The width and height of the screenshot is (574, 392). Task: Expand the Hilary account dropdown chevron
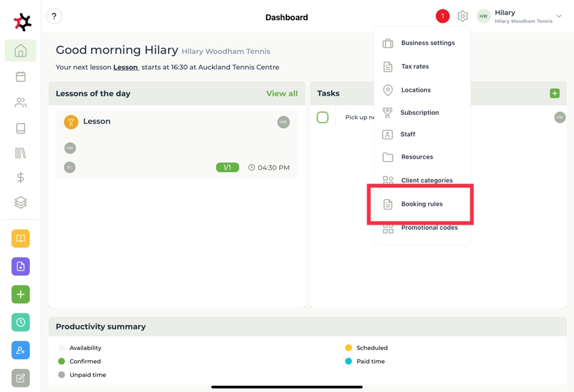coord(559,16)
